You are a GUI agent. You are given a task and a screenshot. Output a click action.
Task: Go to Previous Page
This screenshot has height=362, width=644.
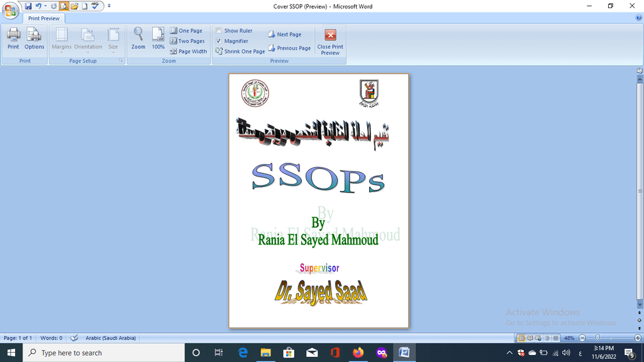point(289,48)
